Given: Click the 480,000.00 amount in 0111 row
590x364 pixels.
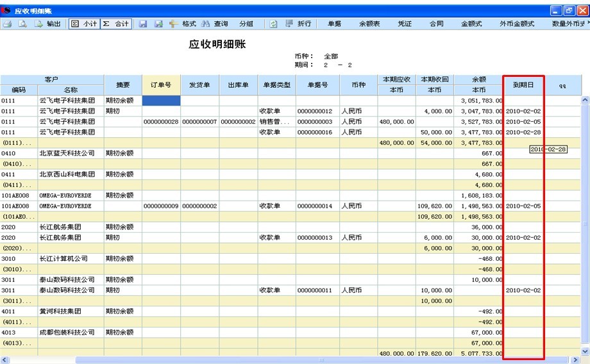Looking at the screenshot, I should (396, 122).
